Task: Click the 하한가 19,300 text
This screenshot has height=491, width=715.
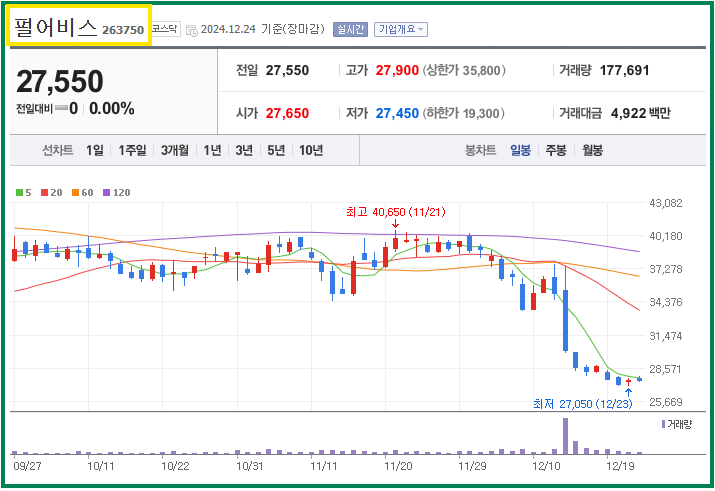Action: coord(463,113)
